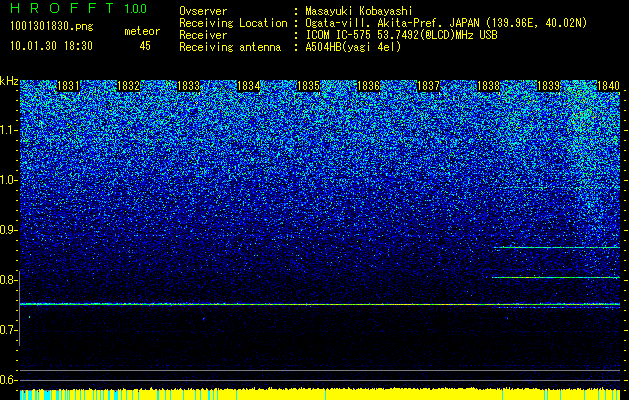Screen dimensions: 629x400
Task: Click the HROFFT 1.0.0 title text
Action: (79, 8)
